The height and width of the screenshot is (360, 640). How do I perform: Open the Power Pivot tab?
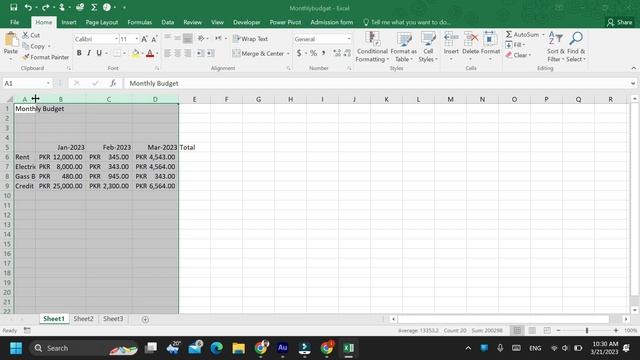(x=285, y=22)
